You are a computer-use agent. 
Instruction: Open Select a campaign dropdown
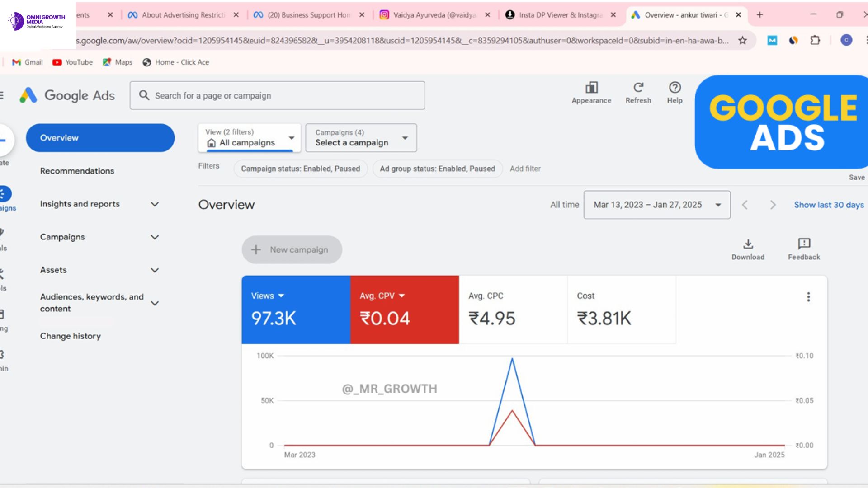361,138
